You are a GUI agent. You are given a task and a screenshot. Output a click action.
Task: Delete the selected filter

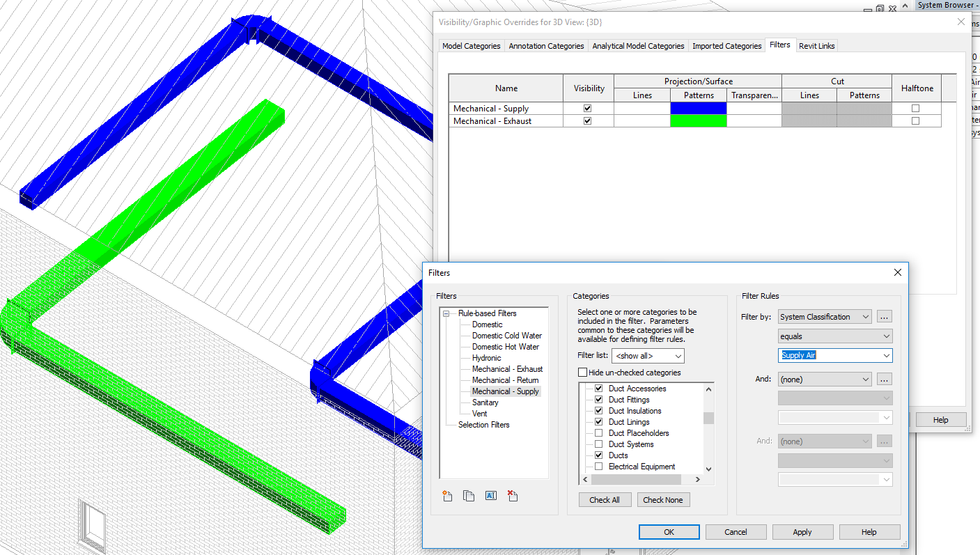pyautogui.click(x=513, y=495)
